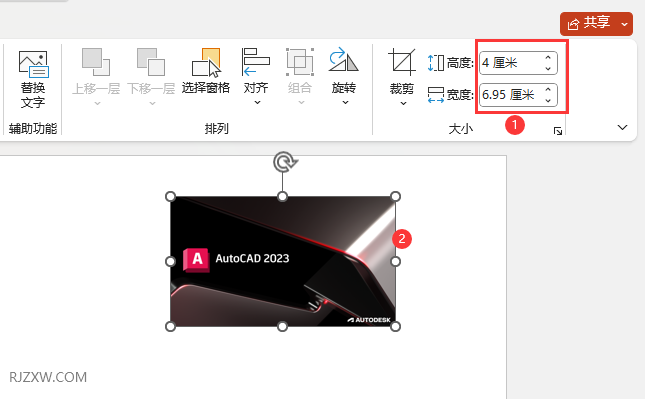Open the 大小 size dialog launcher

click(x=558, y=131)
